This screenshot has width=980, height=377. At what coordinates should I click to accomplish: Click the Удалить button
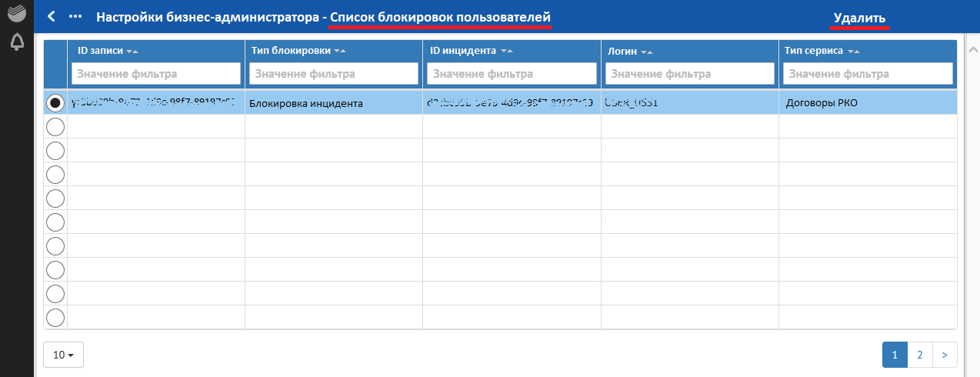point(860,18)
